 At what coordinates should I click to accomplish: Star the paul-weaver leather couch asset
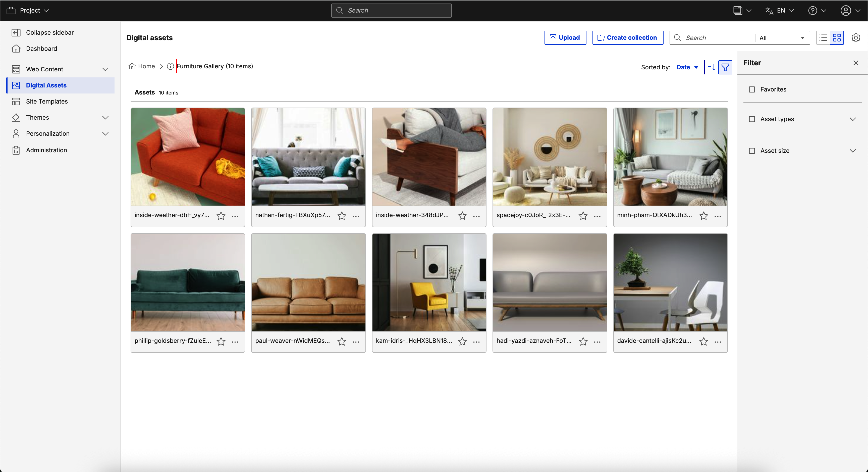pyautogui.click(x=342, y=342)
